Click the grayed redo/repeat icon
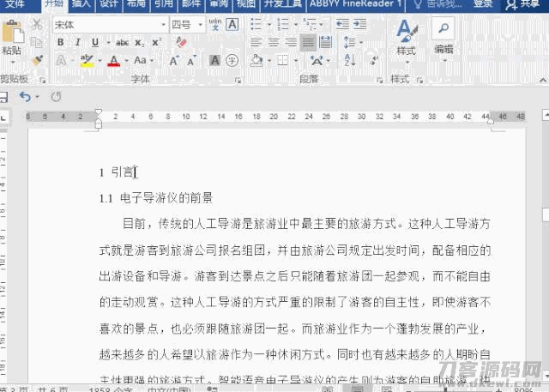549x392 pixels. (x=56, y=97)
